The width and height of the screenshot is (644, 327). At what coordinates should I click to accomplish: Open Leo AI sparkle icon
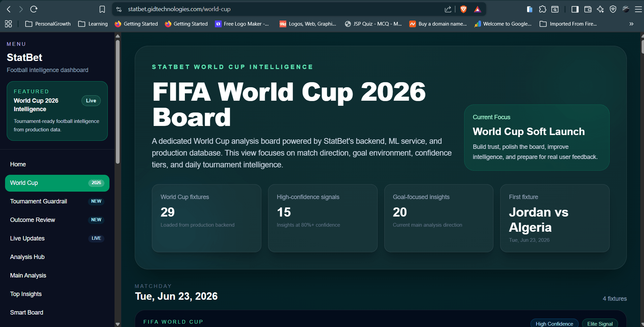[x=600, y=9]
